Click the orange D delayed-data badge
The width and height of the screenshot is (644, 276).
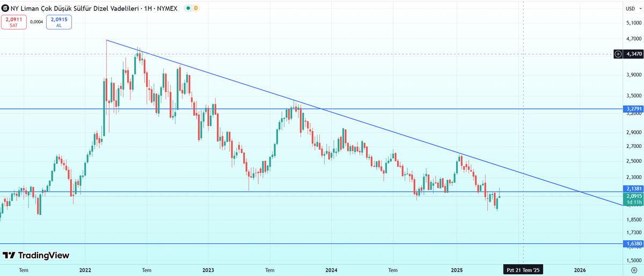click(195, 8)
